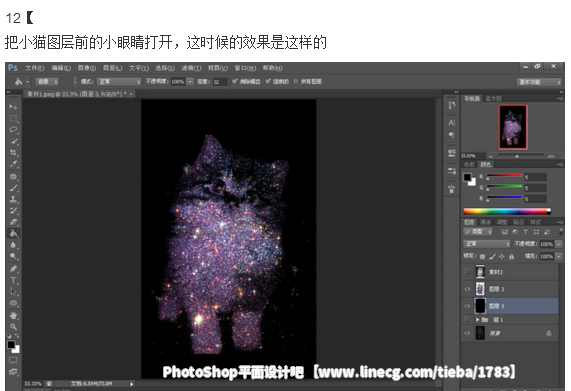Select the Crop tool
Image resolution: width=571 pixels, height=391 pixels.
click(x=13, y=153)
